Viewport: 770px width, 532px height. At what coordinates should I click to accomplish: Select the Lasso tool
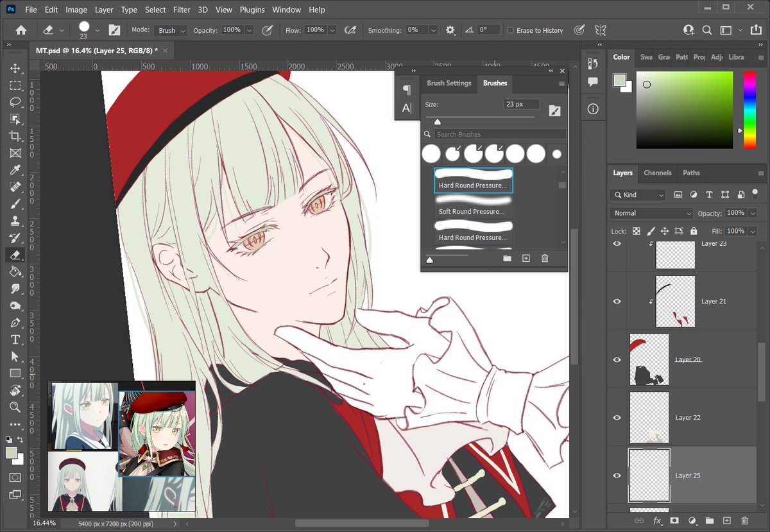[15, 102]
